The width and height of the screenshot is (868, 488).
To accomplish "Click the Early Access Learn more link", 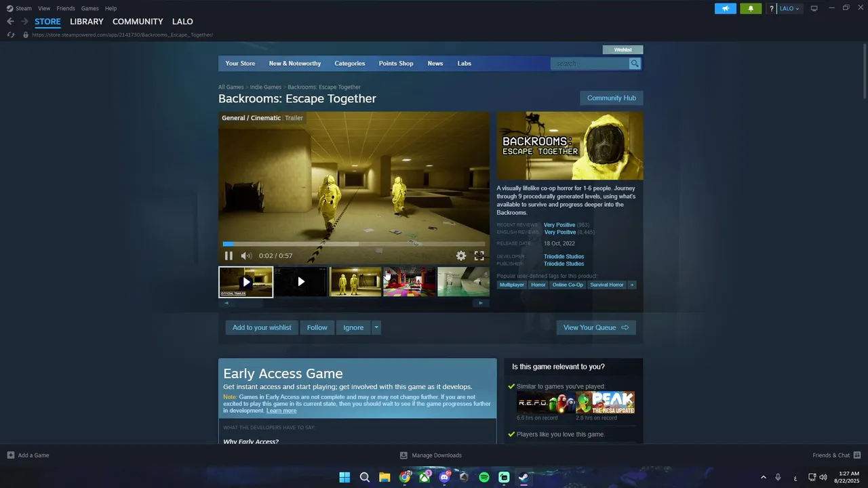I will point(281,411).
